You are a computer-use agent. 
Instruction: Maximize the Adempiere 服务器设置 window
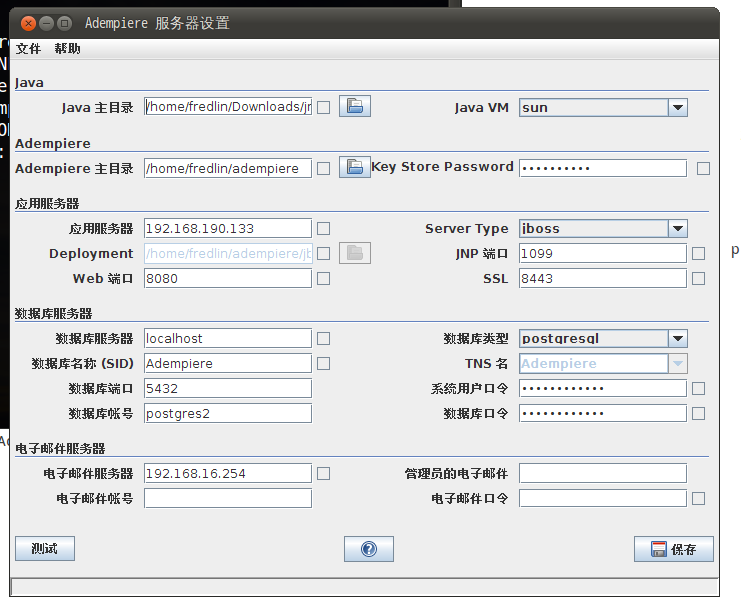point(64,23)
